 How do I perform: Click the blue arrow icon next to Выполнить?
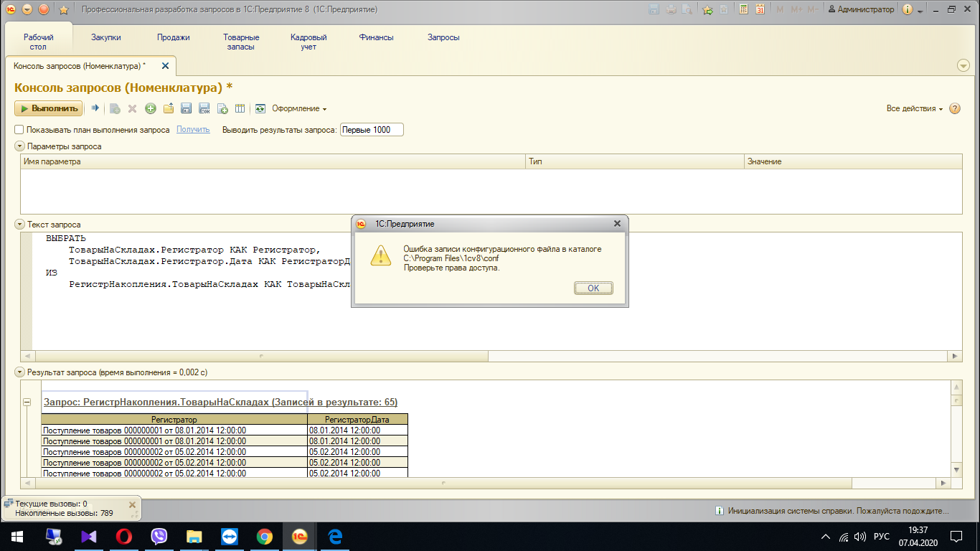pyautogui.click(x=95, y=108)
